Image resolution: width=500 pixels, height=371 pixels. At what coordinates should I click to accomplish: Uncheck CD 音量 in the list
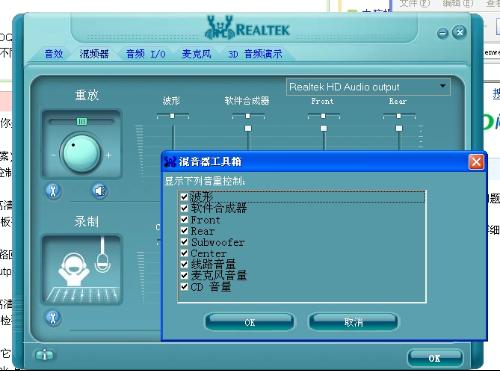click(184, 287)
